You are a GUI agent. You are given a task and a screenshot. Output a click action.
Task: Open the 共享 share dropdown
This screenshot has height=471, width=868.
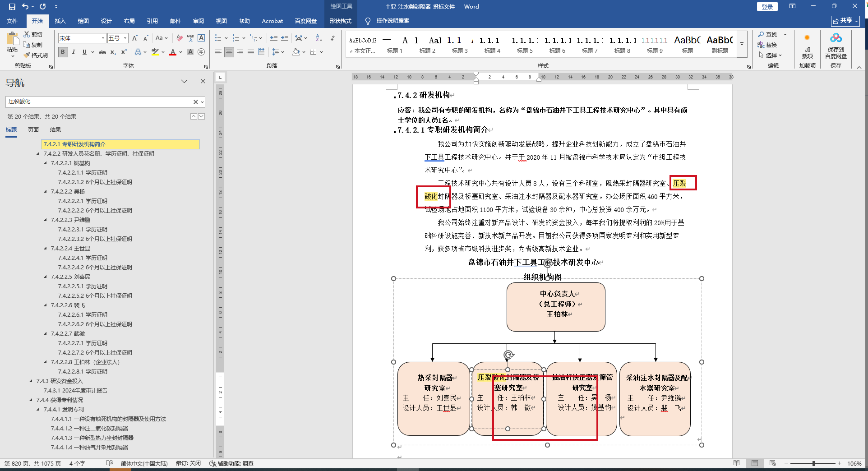coord(845,21)
